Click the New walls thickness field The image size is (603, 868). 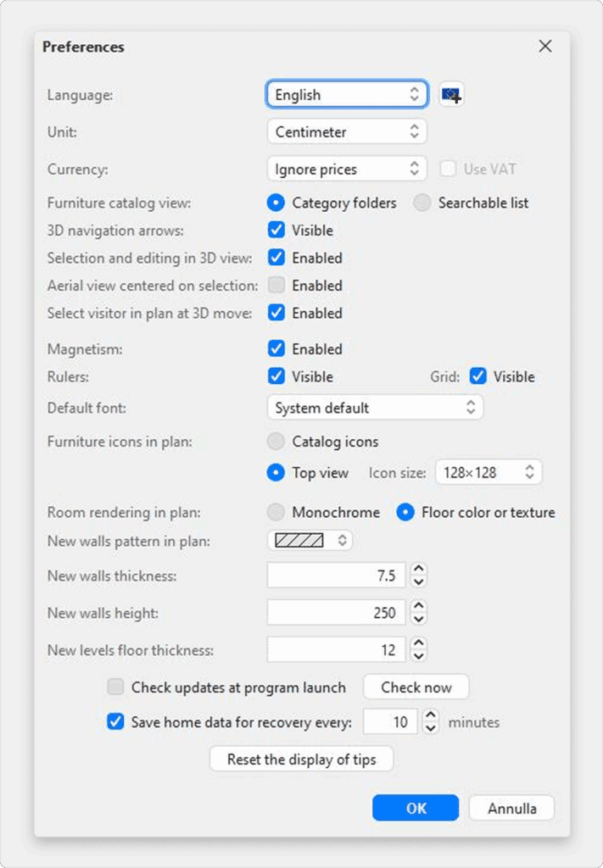pyautogui.click(x=336, y=576)
